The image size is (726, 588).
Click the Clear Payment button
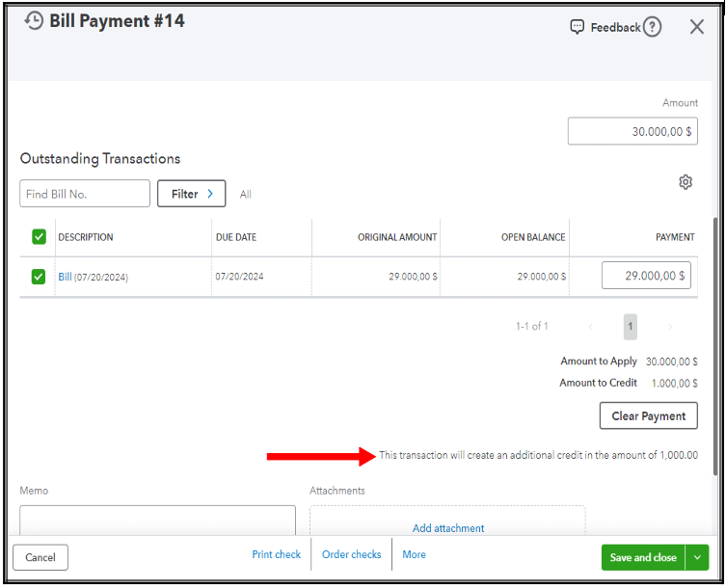(x=648, y=415)
